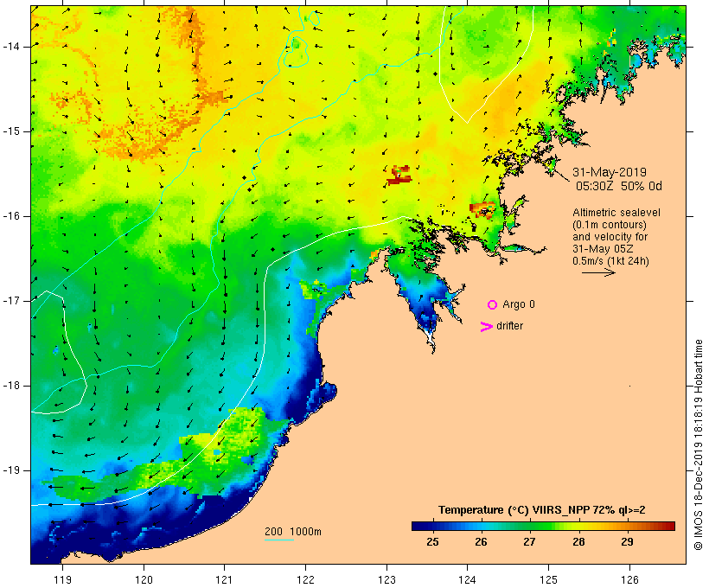
Task: Click the '0.5m/s (1kt 24h)' scale label
Action: pos(610,261)
